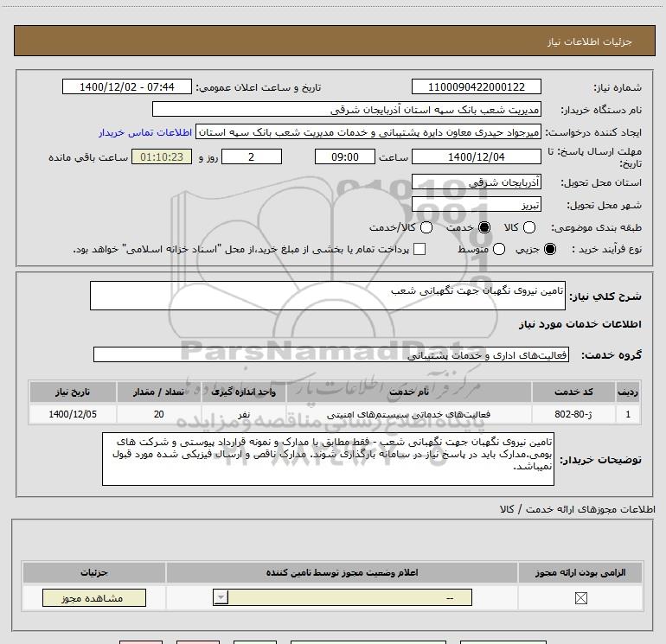
Task: Click the quantity cell 20
Action: coord(158,414)
